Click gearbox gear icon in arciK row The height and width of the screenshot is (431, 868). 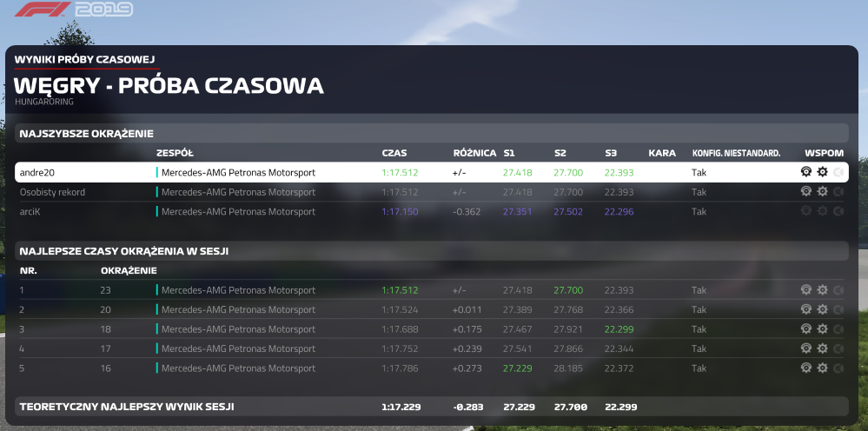tap(823, 211)
